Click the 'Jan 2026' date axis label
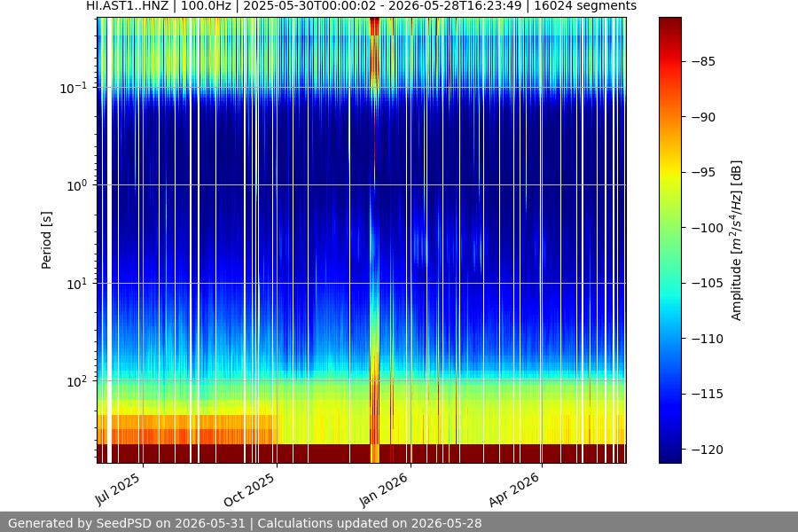 tap(384, 489)
